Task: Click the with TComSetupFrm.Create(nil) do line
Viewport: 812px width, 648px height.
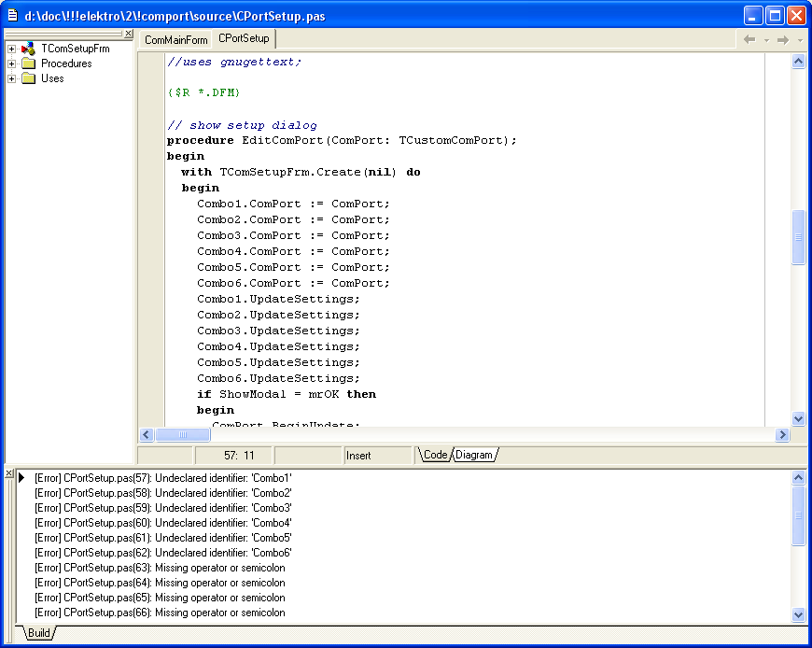Action: coord(301,172)
